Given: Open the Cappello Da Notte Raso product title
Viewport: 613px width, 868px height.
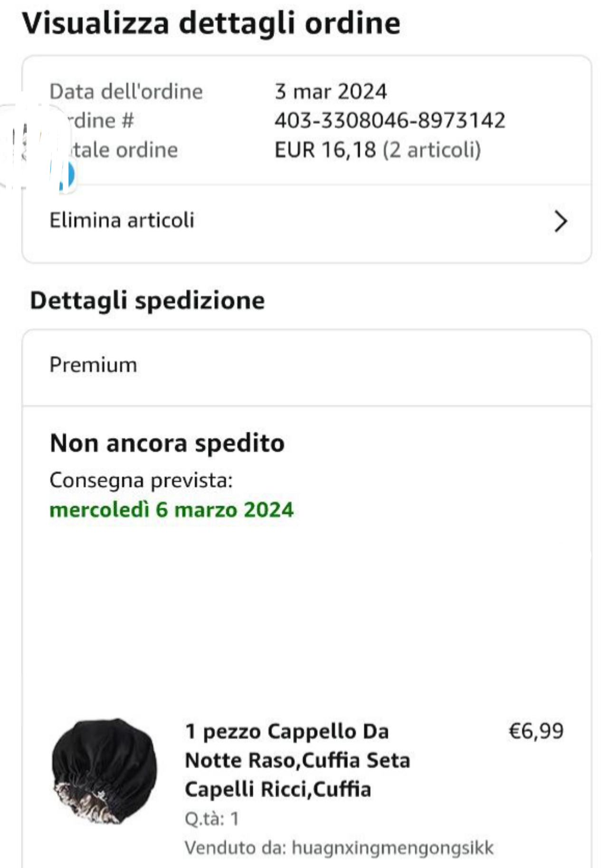Looking at the screenshot, I should point(297,760).
